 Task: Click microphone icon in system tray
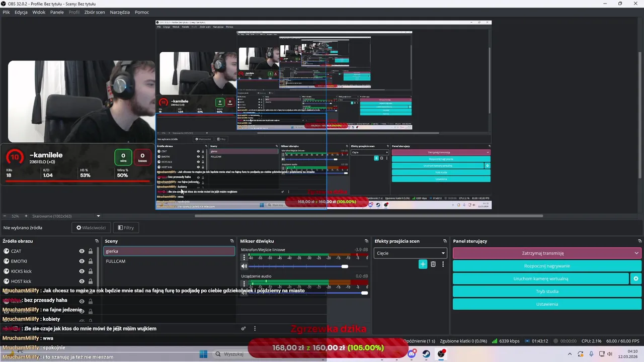(x=591, y=354)
